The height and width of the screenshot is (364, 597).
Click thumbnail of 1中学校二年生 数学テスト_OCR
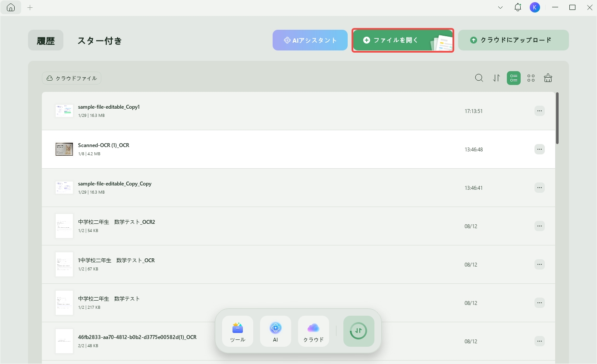click(x=64, y=264)
